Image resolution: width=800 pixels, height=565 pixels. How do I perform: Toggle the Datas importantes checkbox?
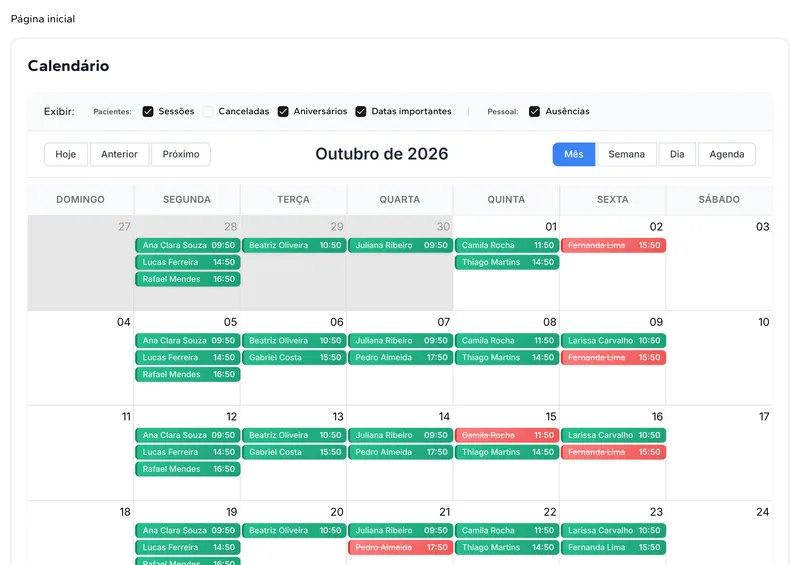(x=361, y=111)
